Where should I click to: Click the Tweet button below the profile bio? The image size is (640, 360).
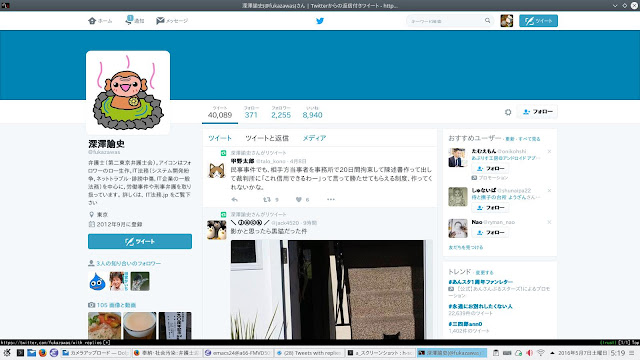140,241
